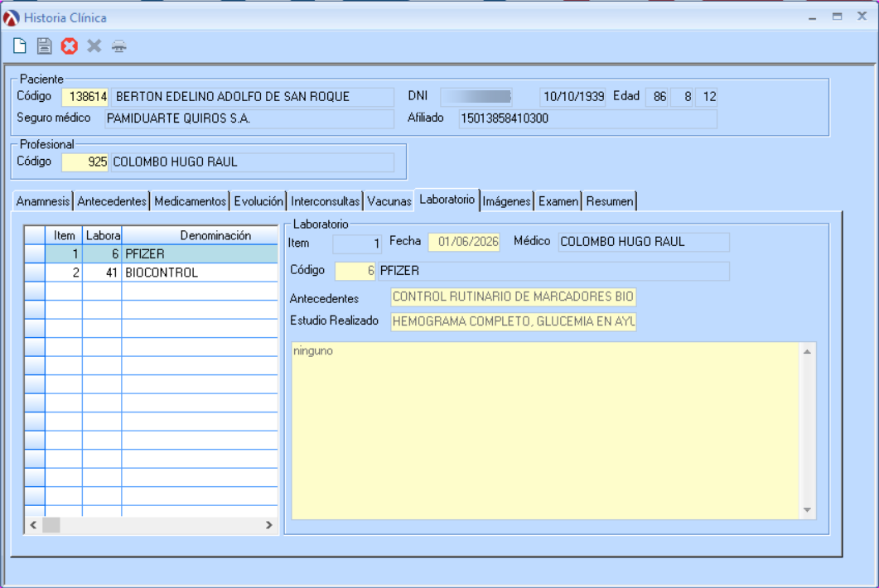Viewport: 879px width, 588px height.
Task: Click the patient name field BERTON EDELINO
Action: pos(253,97)
